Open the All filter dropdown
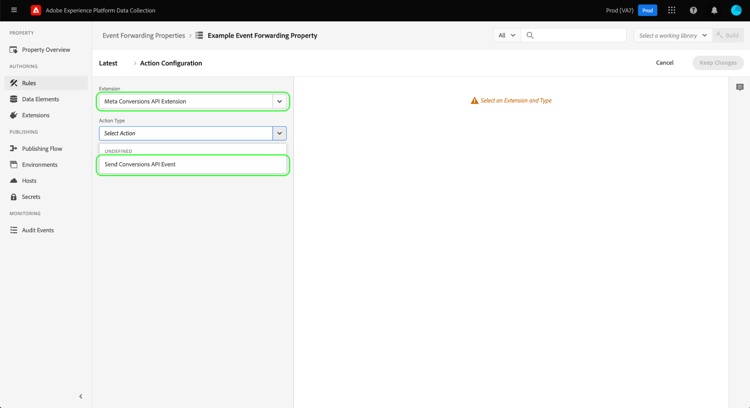This screenshot has width=750, height=408. pos(507,35)
